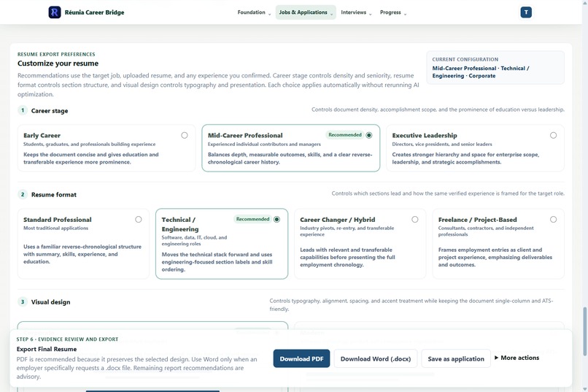Click the Career stage section heading

(x=50, y=111)
